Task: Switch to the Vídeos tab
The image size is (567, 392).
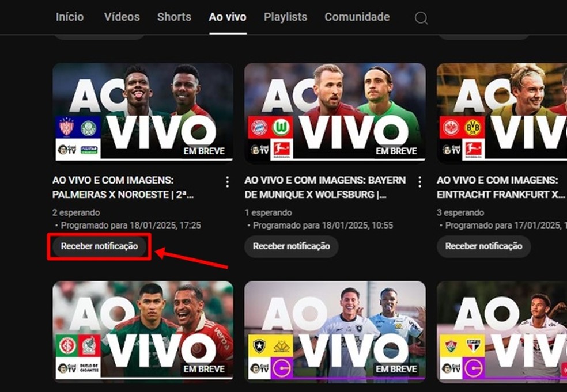Action: (122, 17)
